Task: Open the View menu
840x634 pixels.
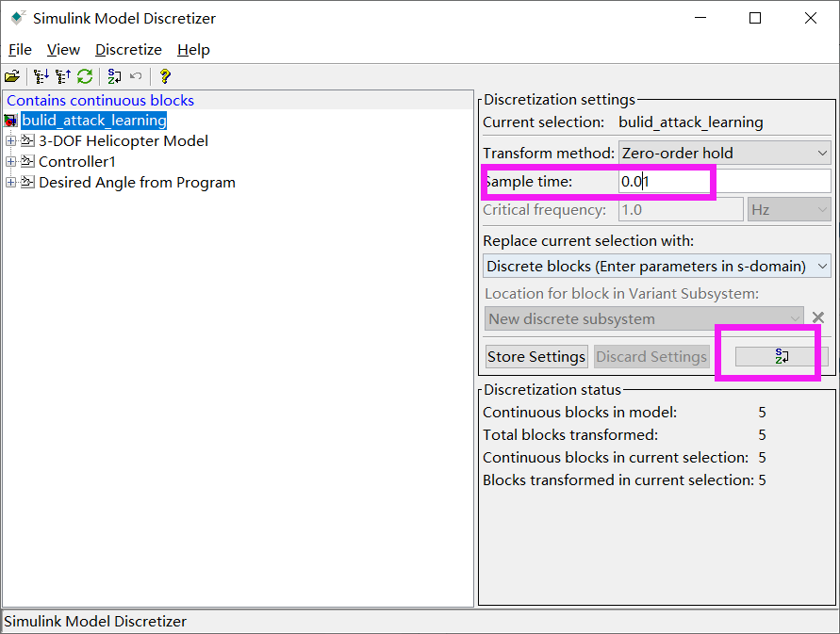Action: tap(63, 50)
